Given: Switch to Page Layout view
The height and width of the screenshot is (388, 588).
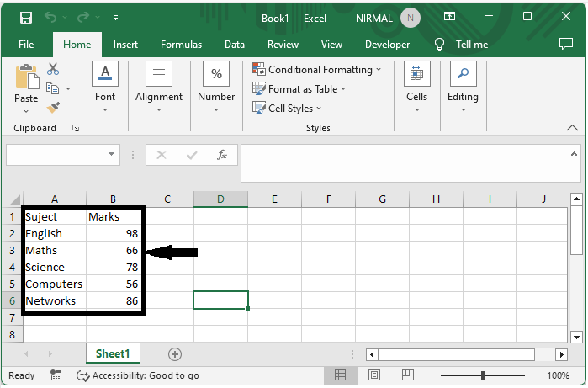Looking at the screenshot, I should (370, 375).
